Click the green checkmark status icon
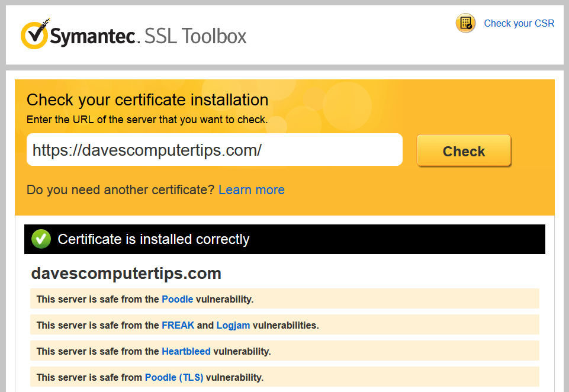Screen dimensions: 569x392 tap(41, 239)
